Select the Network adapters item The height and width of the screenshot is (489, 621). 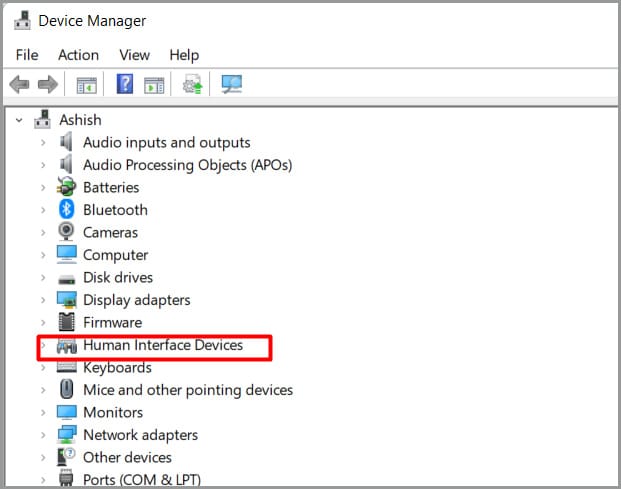pos(141,435)
